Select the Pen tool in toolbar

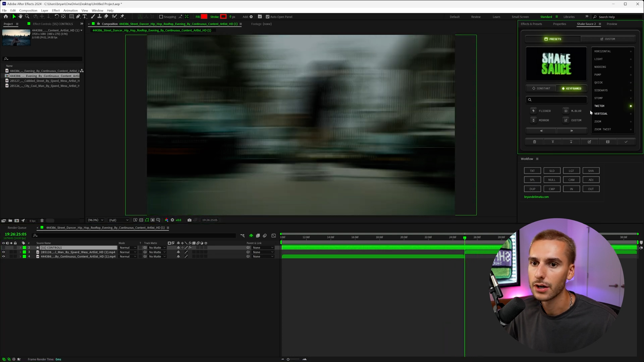pyautogui.click(x=78, y=16)
